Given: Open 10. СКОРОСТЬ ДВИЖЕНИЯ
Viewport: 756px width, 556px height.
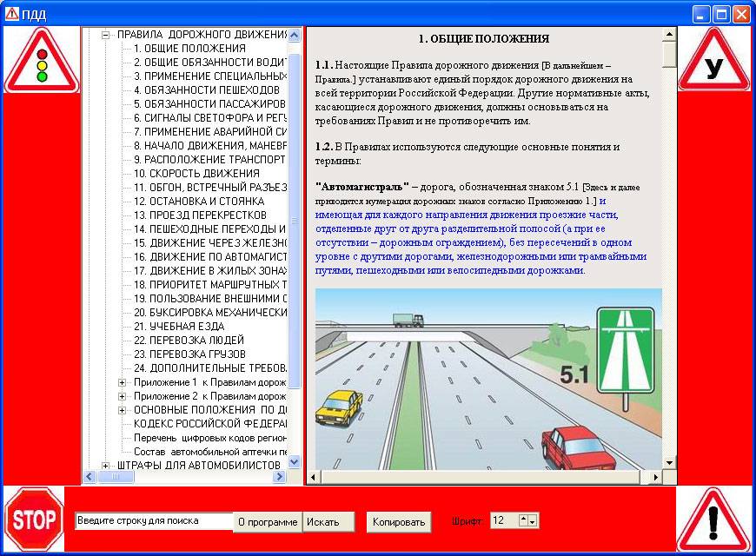Looking at the screenshot, I should 196,174.
